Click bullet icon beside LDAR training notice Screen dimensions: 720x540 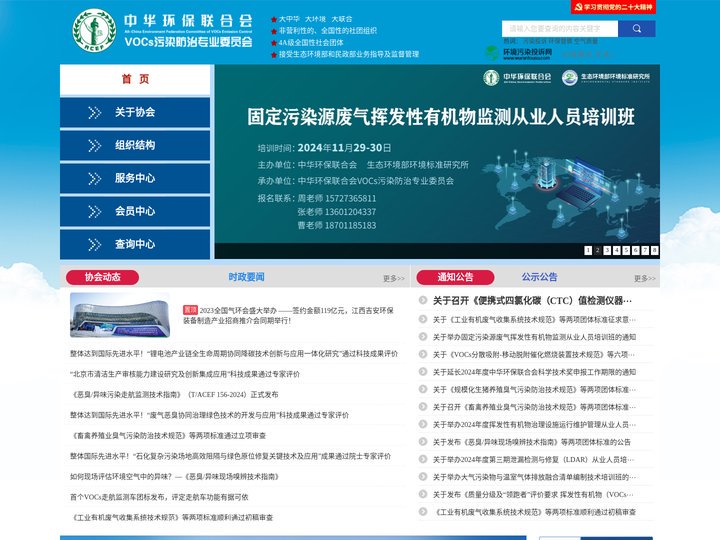tap(422, 459)
